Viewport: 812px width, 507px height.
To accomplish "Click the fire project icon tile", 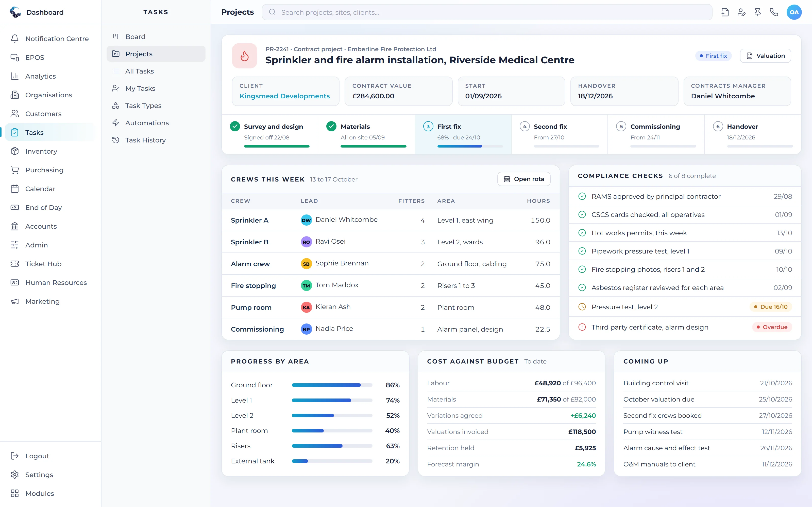I will [x=245, y=56].
